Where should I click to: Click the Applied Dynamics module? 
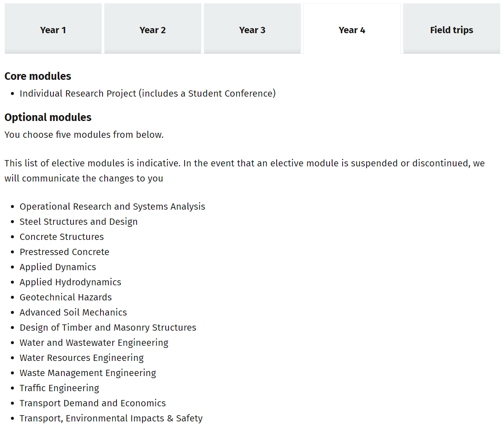58,267
